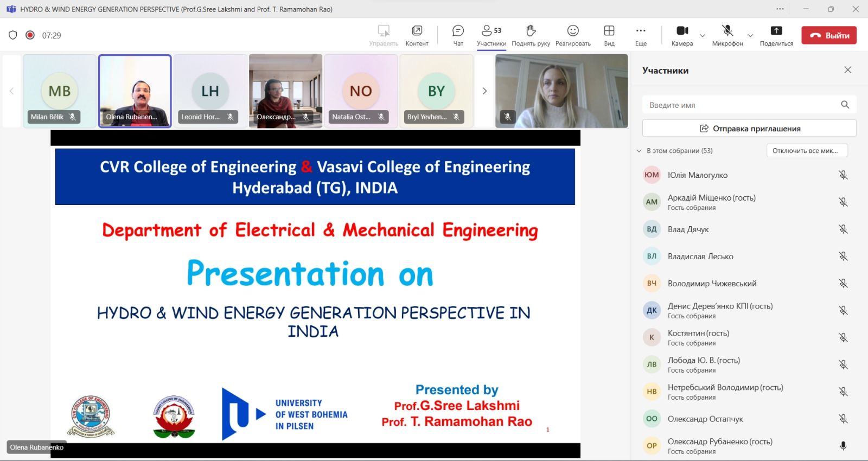Screen dimensions: 868x461
Task: Click the recording indicator icon
Action: 30,35
